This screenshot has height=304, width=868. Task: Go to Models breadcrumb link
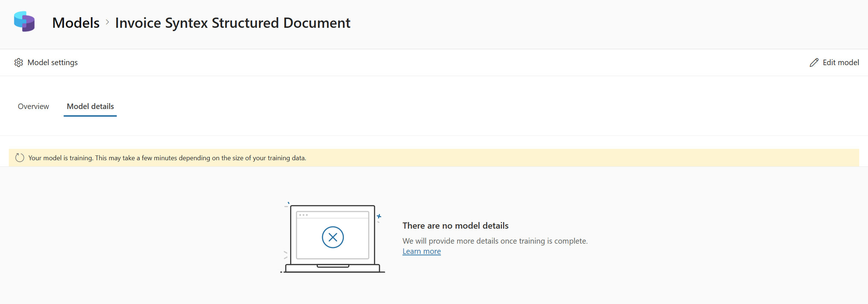(x=76, y=23)
